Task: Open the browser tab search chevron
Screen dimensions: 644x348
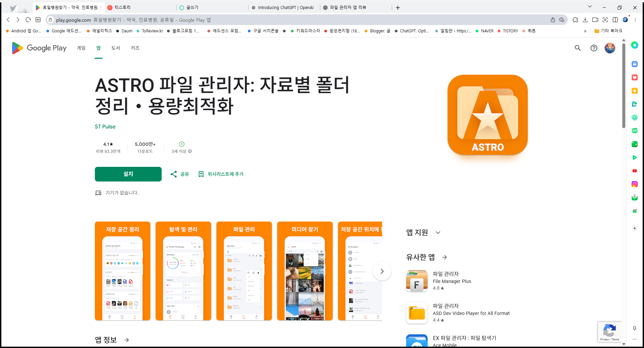Action: [x=590, y=6]
